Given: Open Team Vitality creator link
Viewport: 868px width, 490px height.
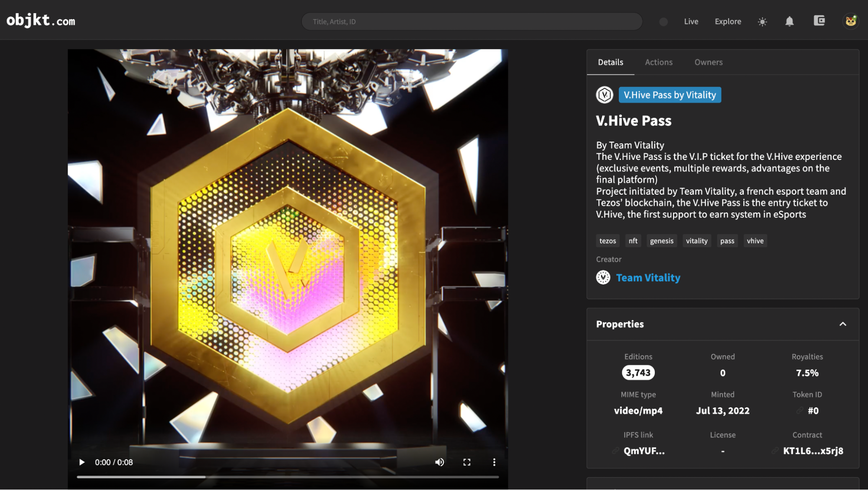Looking at the screenshot, I should pos(648,278).
